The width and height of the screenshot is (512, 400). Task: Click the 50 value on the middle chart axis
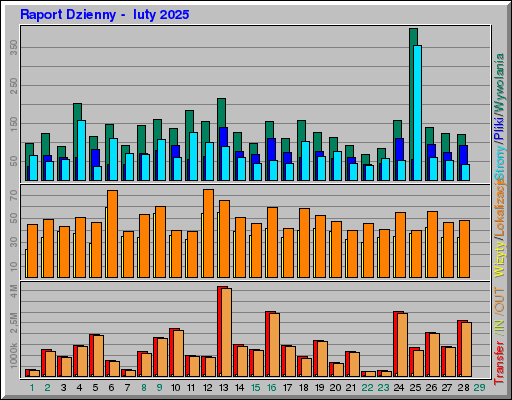(x=14, y=219)
